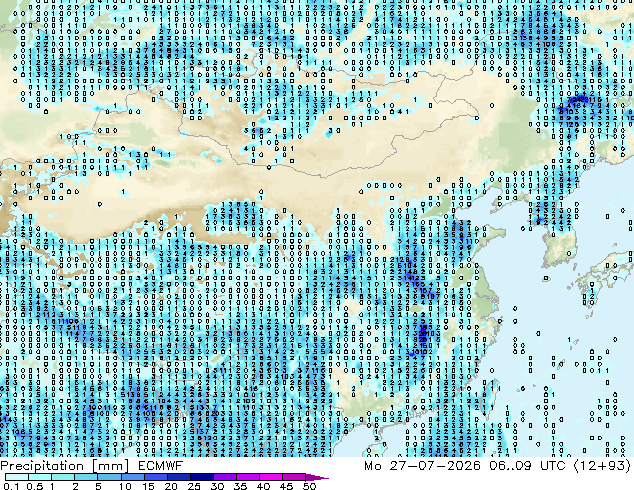Click the legend value '35'

pos(240,486)
